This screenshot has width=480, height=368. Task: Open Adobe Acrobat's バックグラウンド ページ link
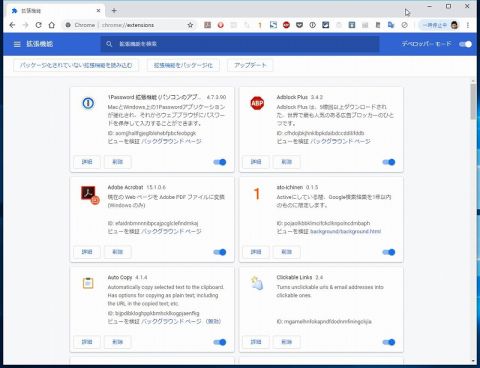172,231
